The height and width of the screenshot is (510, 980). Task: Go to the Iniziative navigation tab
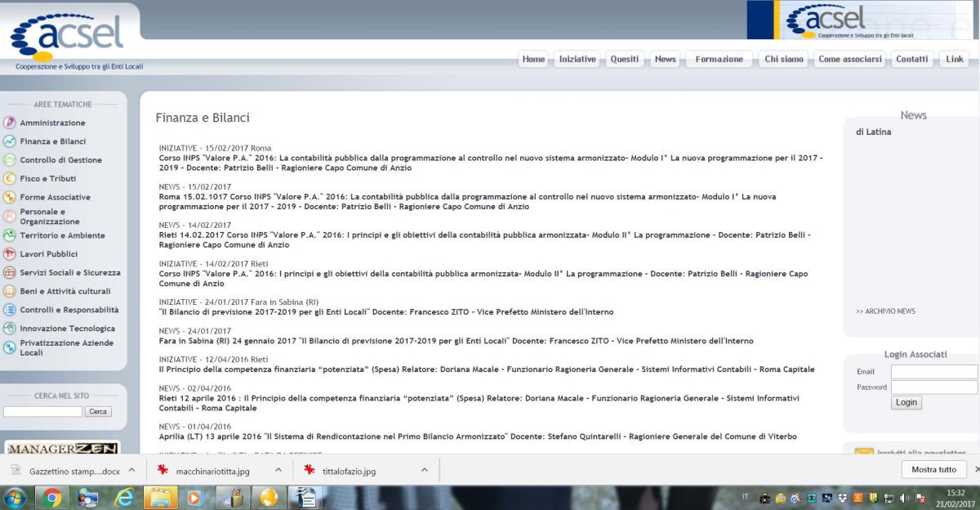[x=577, y=59]
